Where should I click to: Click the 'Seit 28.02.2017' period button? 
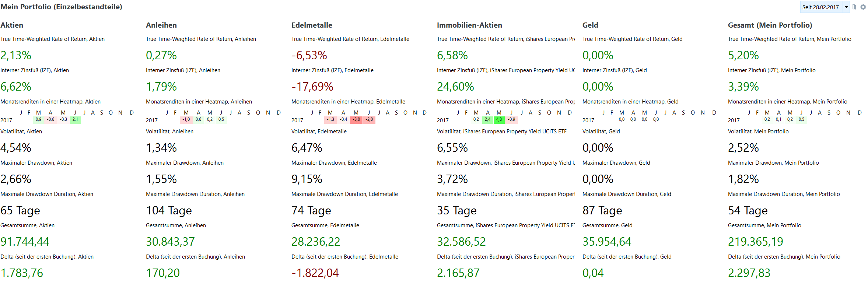pos(820,7)
